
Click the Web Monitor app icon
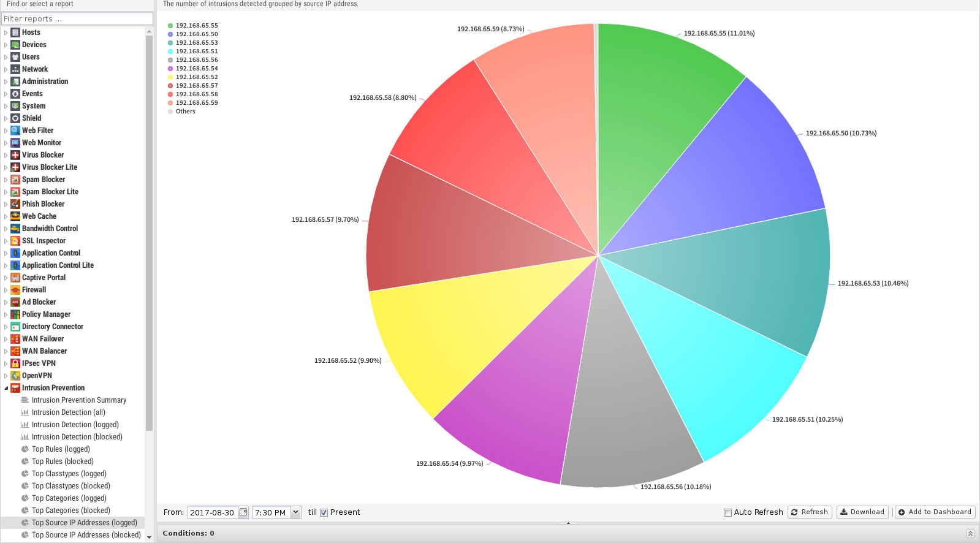[15, 143]
